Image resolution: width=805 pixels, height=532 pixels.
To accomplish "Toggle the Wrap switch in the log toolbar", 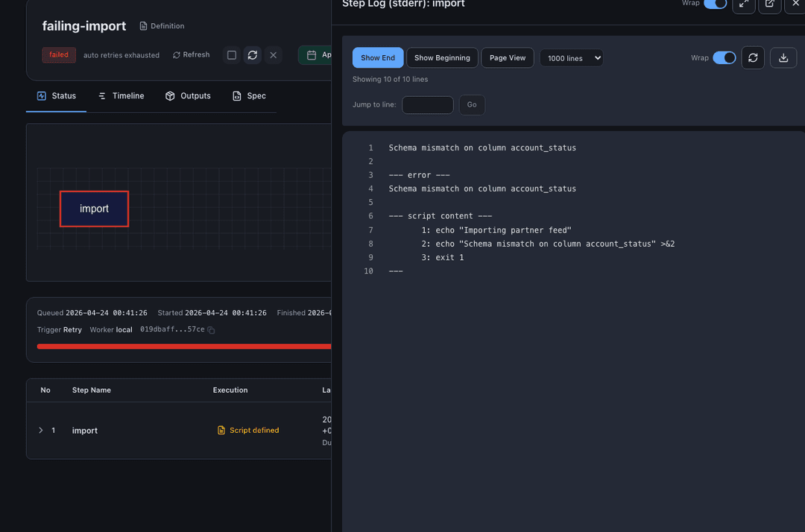I will (724, 57).
